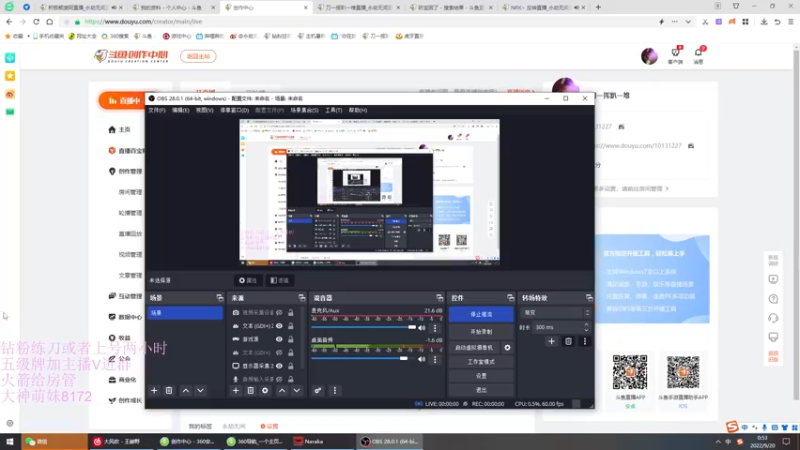Click the 工作室模式 button in OBS
Screen dimensions: 800x450
(x=481, y=362)
